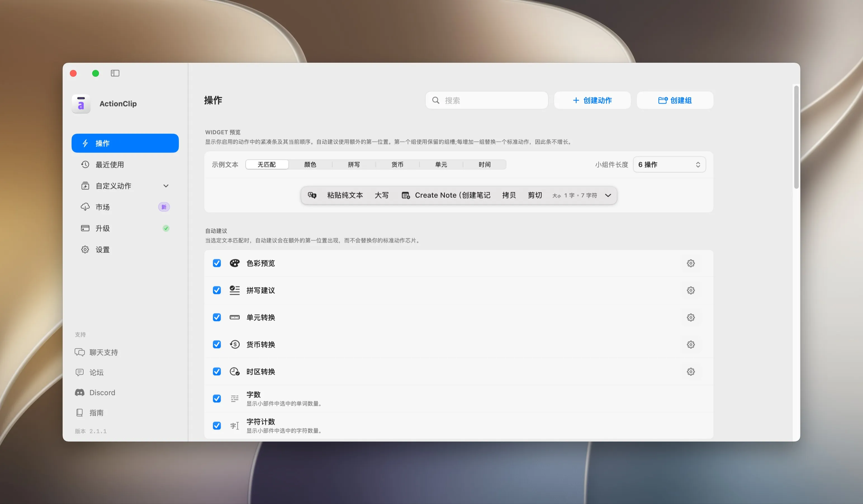
Task: Click the ActionClip app logo
Action: [x=81, y=103]
